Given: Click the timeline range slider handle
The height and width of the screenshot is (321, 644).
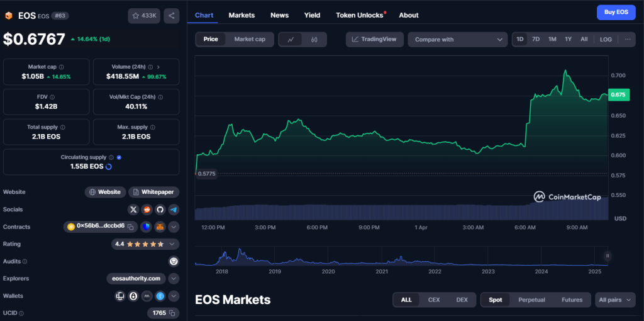Looking at the screenshot, I should [x=608, y=256].
